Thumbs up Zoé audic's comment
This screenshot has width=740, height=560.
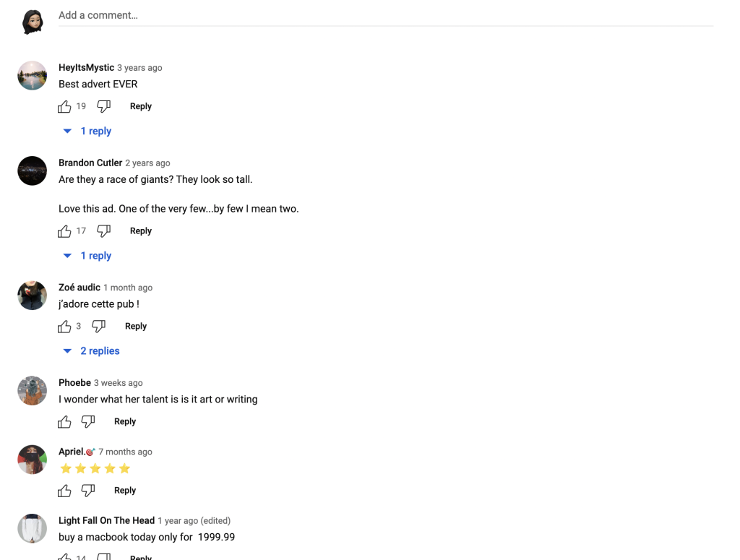pos(64,327)
